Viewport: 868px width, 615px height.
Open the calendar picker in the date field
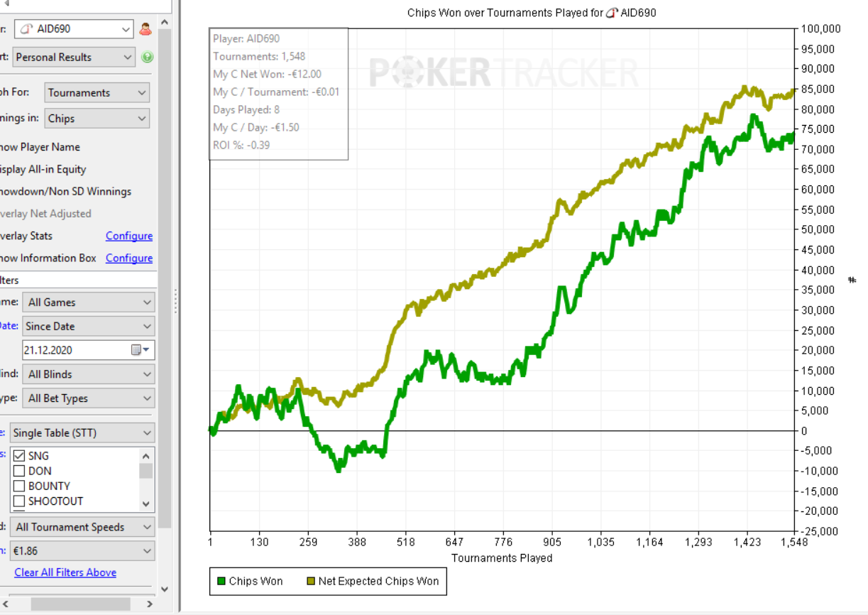tap(141, 350)
